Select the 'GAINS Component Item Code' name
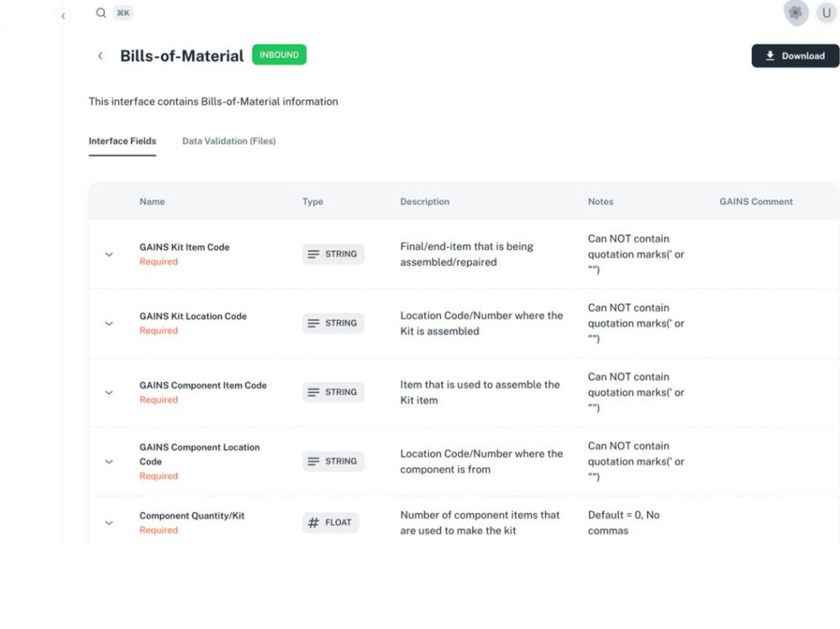The height and width of the screenshot is (629, 840). pos(203,385)
